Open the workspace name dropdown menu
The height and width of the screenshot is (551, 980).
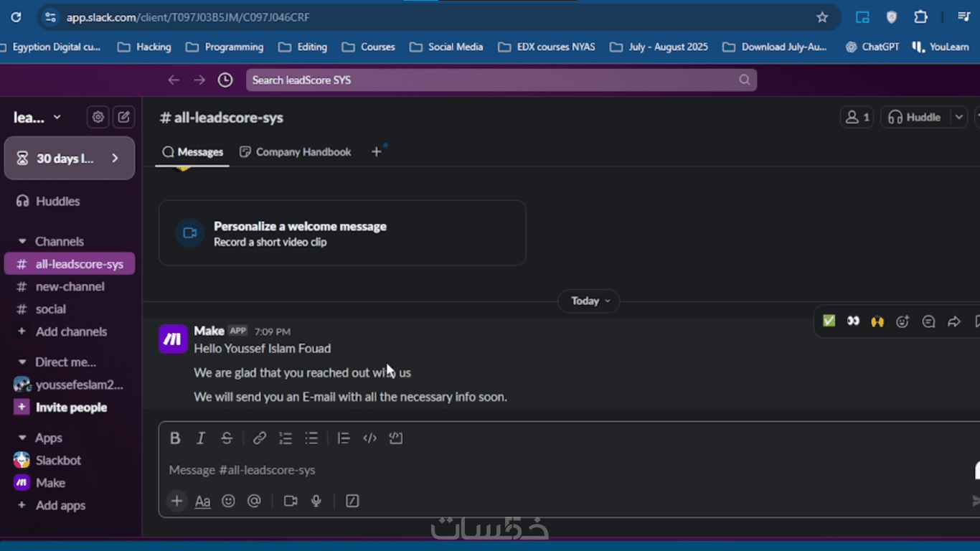coord(38,117)
